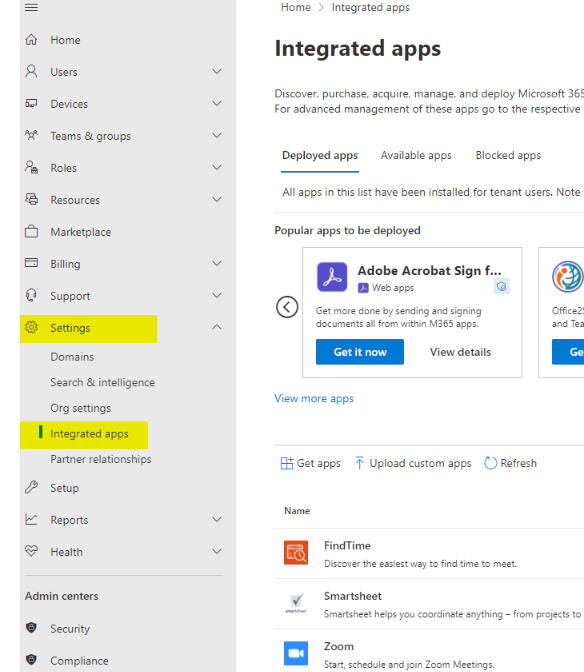This screenshot has height=672, width=584.
Task: Click the Resources printer icon
Action: 31,199
